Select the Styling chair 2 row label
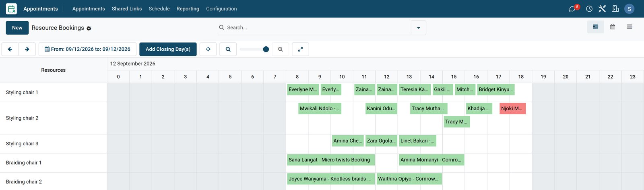This screenshot has width=644, height=190. point(22,118)
